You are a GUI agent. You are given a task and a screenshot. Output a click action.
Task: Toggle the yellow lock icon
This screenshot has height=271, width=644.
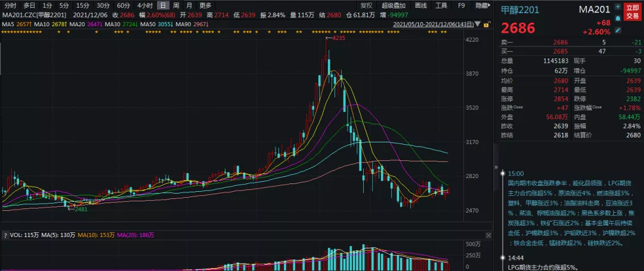[x=487, y=24]
